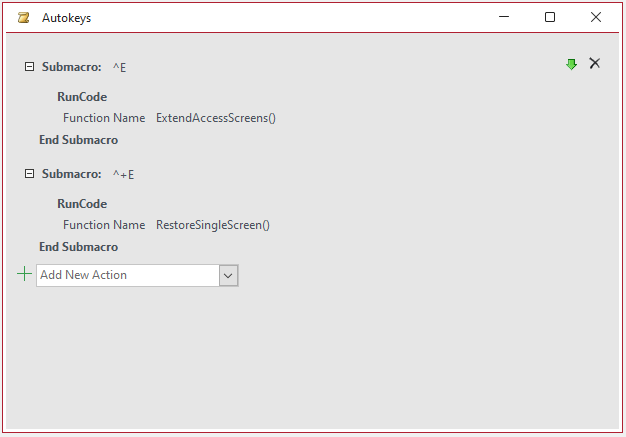Maximize the Autokeys window

pos(550,17)
